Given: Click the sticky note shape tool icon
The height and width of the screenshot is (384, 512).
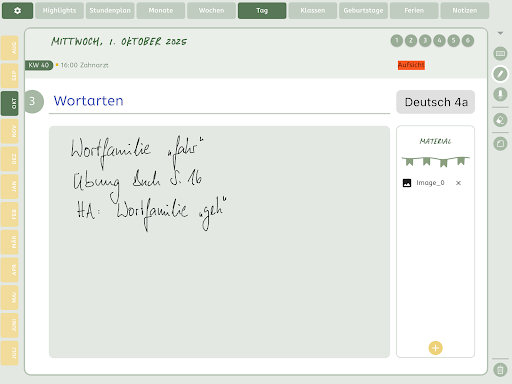Looking at the screenshot, I should click(x=500, y=144).
